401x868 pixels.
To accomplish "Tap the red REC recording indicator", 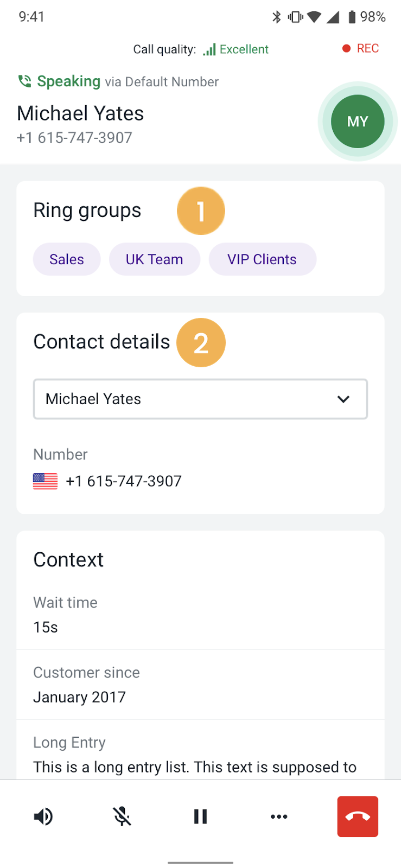I will [361, 48].
